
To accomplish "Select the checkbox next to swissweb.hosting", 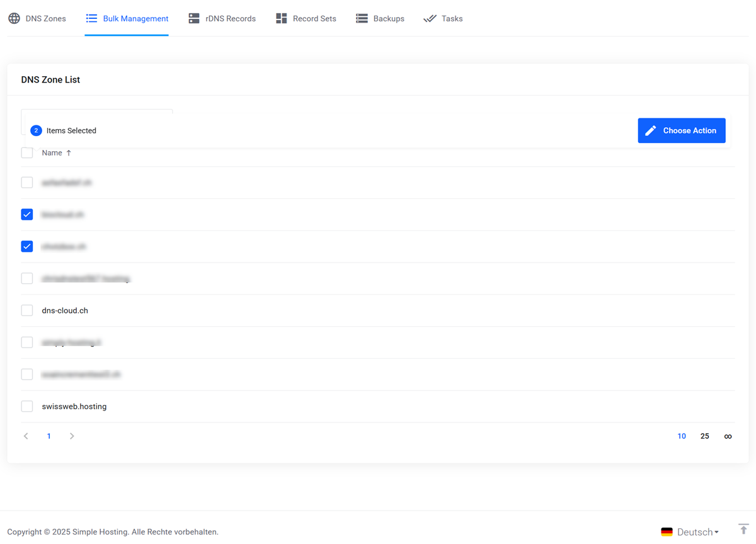I will 27,405.
